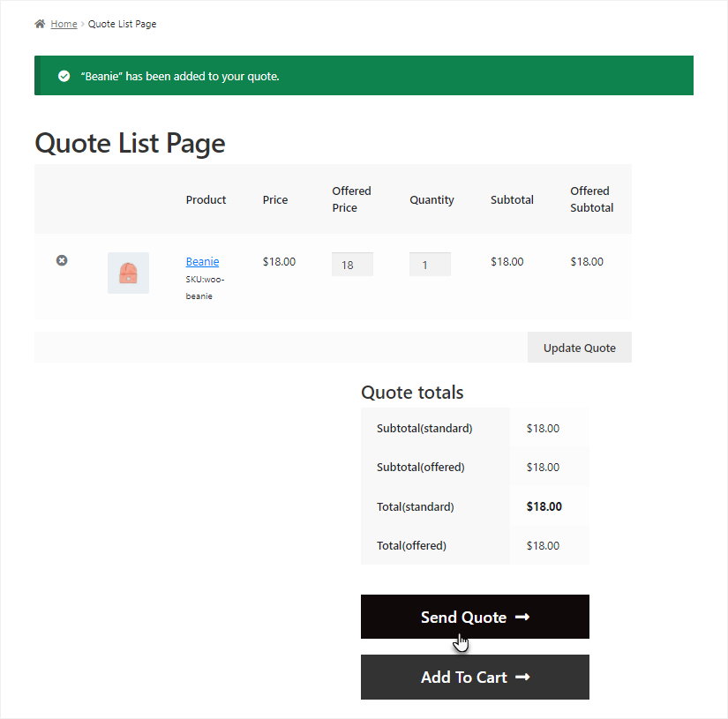Screen dimensions: 728x719
Task: Focus the Offered Price input field
Action: (352, 265)
